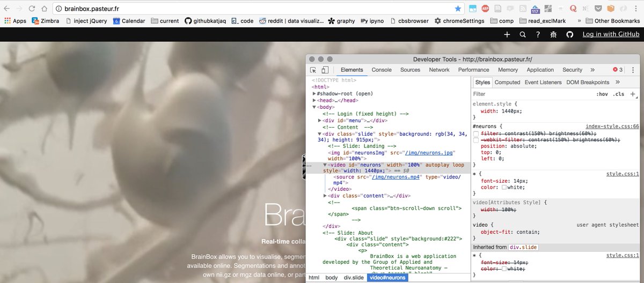Image resolution: width=644 pixels, height=283 pixels.
Task: Switch to the Console tab
Action: 382,70
